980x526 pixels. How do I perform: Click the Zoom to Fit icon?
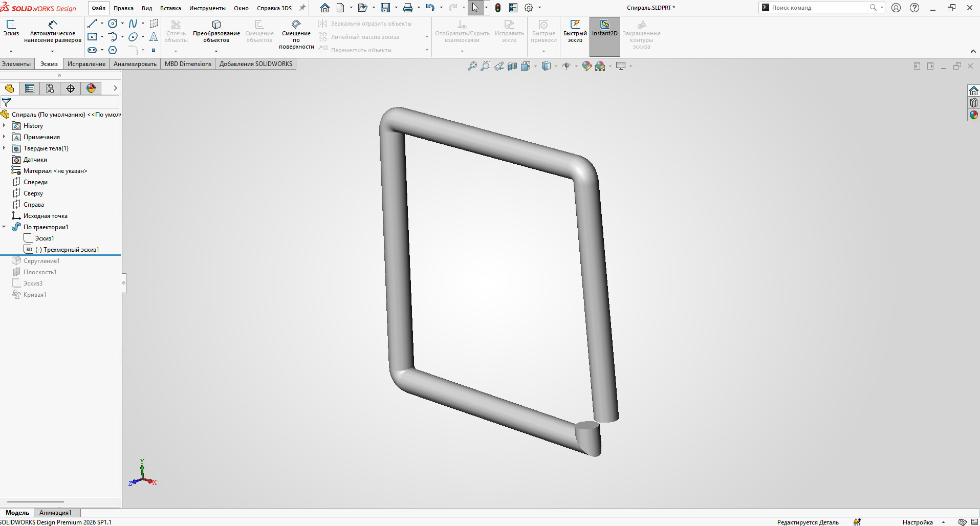pos(472,66)
